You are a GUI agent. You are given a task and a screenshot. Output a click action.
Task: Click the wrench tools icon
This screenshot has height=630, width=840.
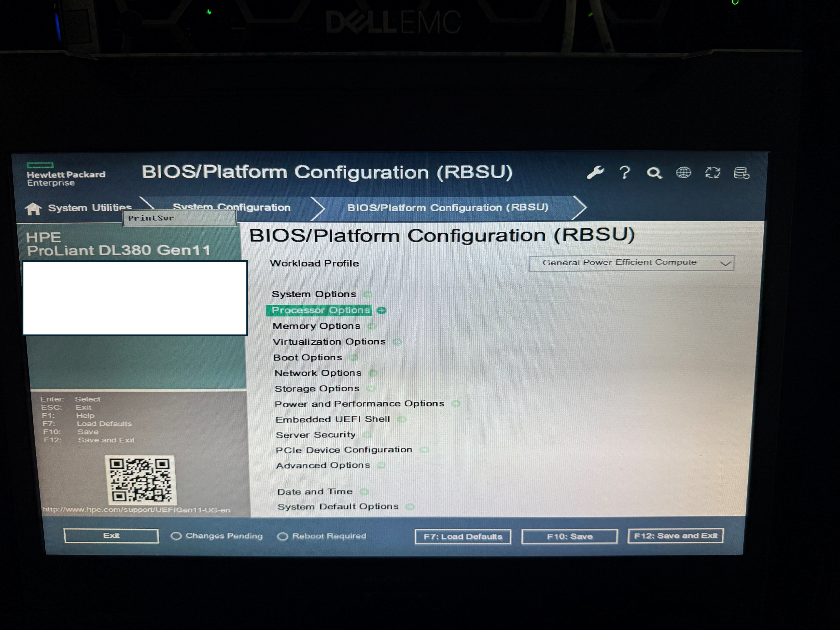pyautogui.click(x=595, y=173)
